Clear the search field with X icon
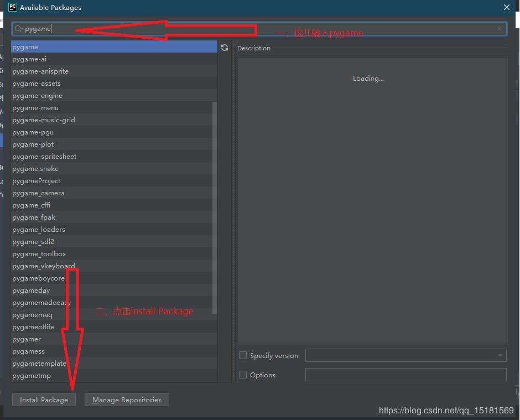Screen dimensions: 520x420 pos(500,29)
